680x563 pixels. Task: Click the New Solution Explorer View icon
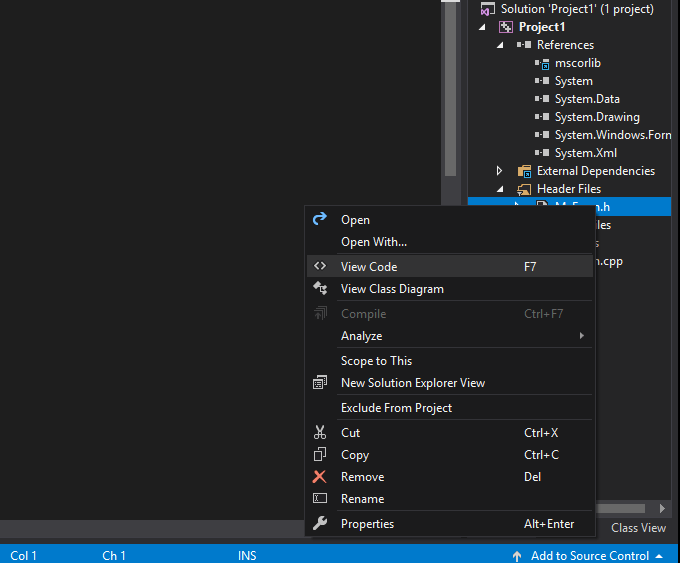click(x=320, y=382)
